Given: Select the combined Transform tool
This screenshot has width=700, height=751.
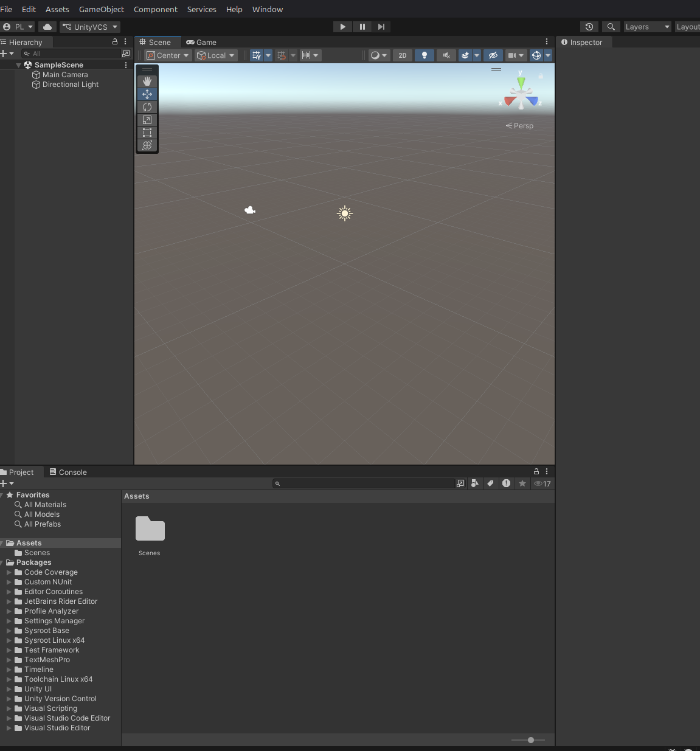Looking at the screenshot, I should tap(147, 145).
